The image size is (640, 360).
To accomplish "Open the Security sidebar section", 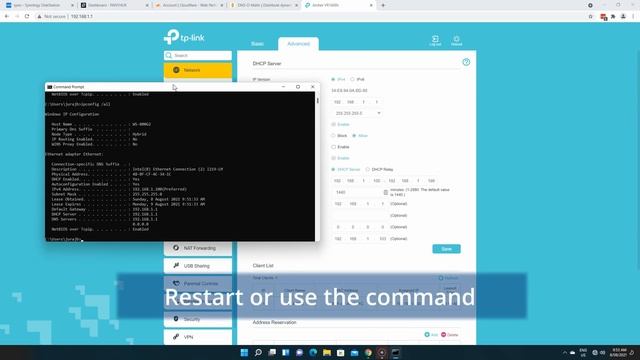I will (x=198, y=319).
